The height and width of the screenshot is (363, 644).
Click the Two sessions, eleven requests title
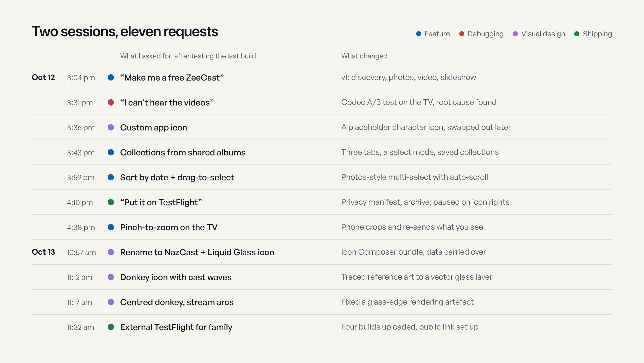tap(125, 31)
